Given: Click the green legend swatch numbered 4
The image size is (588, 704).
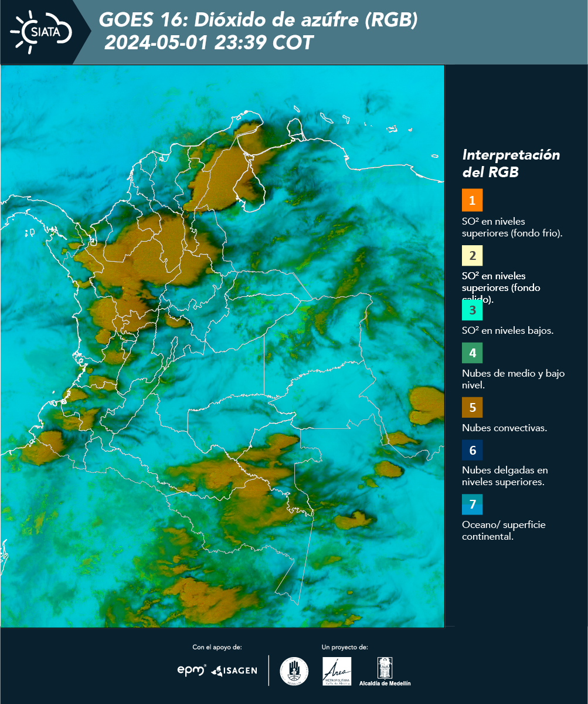Looking at the screenshot, I should pos(472,353).
